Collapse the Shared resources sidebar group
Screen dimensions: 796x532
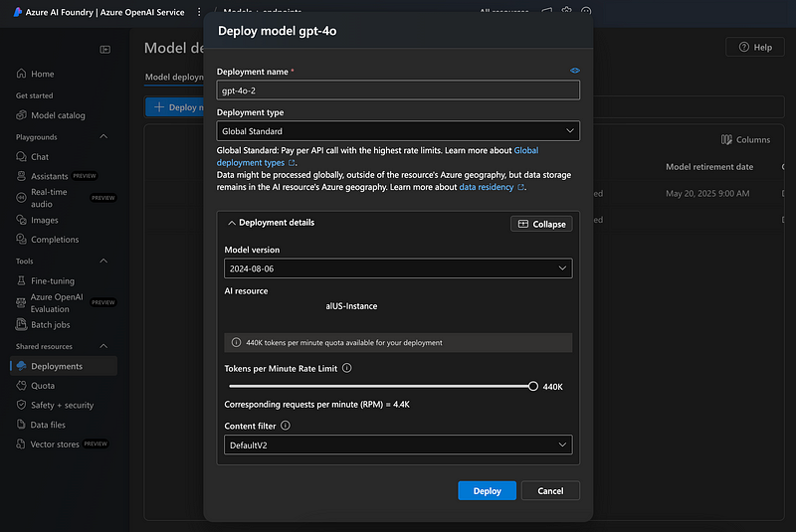pos(103,346)
